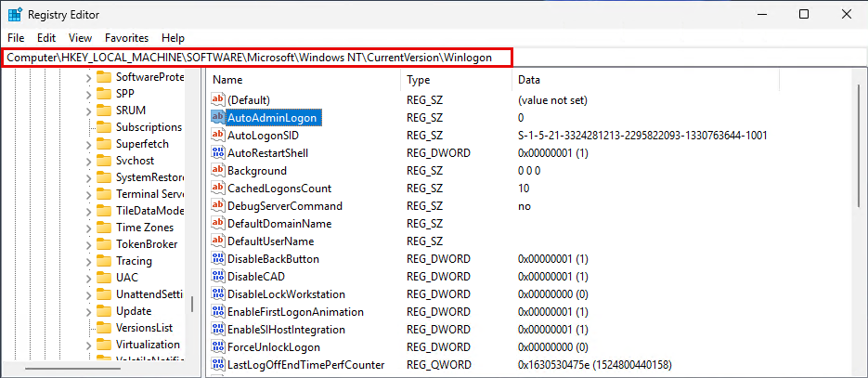The image size is (868, 378).
Task: Click the tree pane horizontal scrollbar
Action: point(73,368)
